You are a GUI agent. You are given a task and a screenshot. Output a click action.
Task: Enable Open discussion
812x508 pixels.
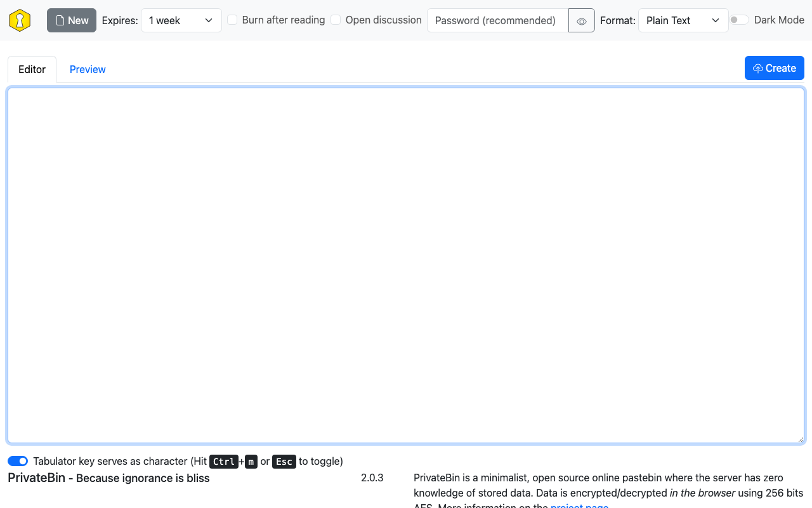tap(336, 20)
